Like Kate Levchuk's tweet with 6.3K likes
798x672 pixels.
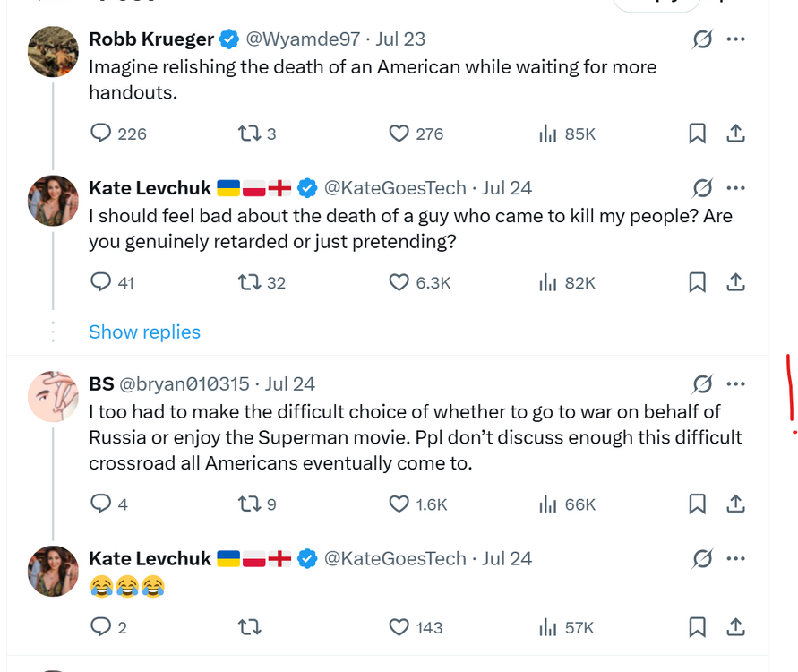point(399,282)
